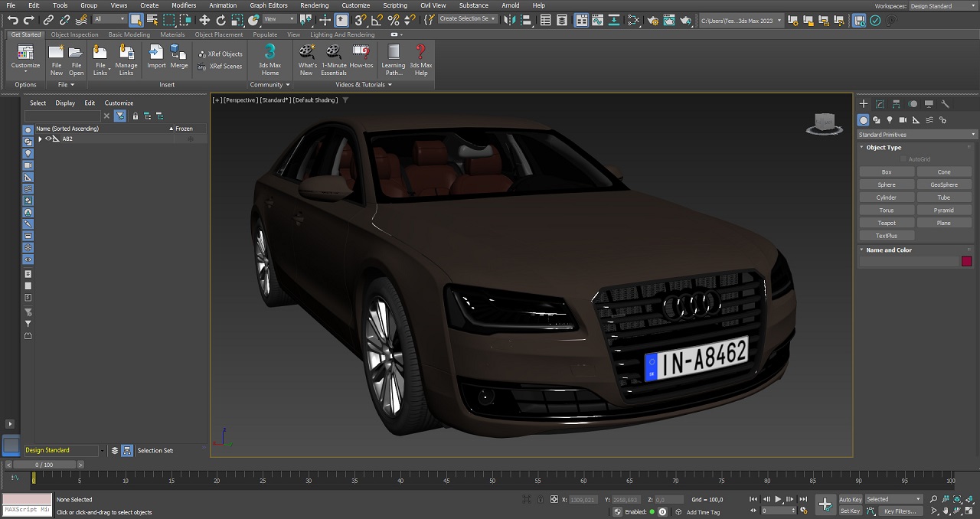Click the Undo arrow icon

(12, 20)
